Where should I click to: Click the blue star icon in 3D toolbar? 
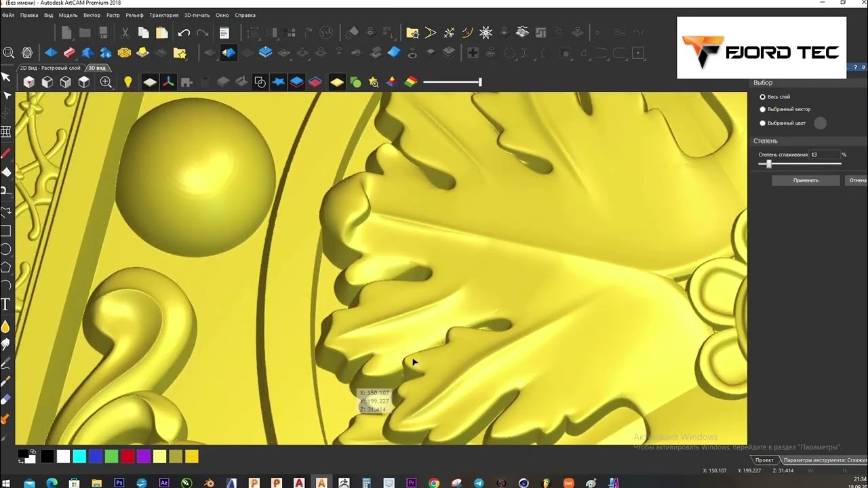[x=278, y=82]
